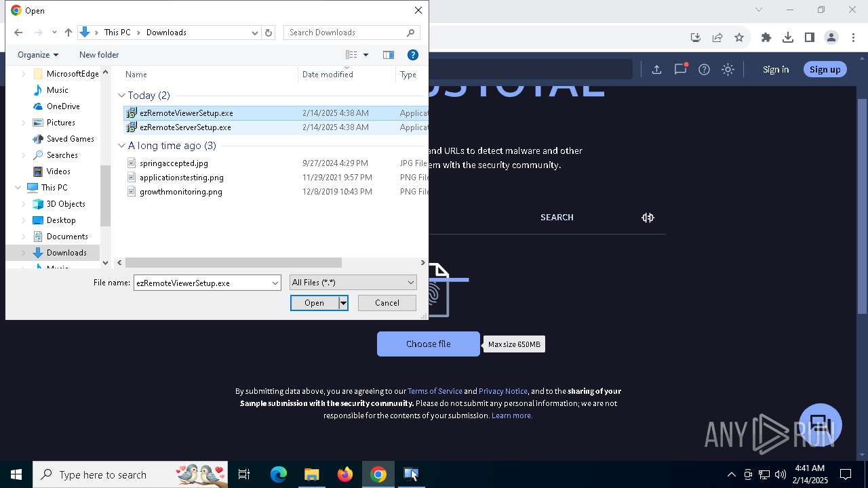Toggle the preview pane icon

pyautogui.click(x=389, y=55)
